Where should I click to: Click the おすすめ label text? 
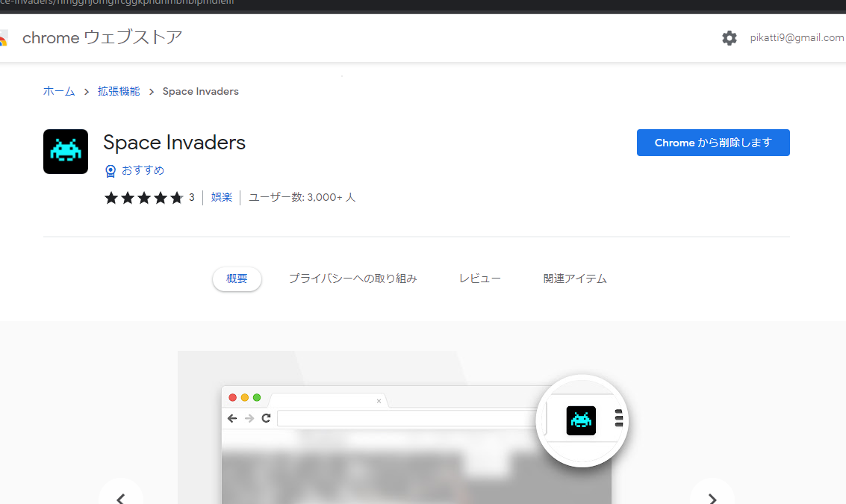[x=143, y=170]
